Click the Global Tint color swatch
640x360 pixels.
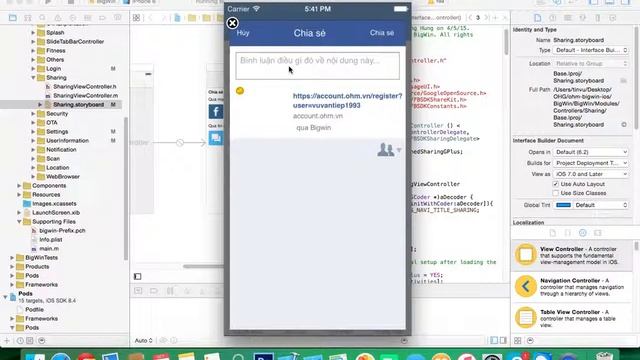[x=563, y=205]
